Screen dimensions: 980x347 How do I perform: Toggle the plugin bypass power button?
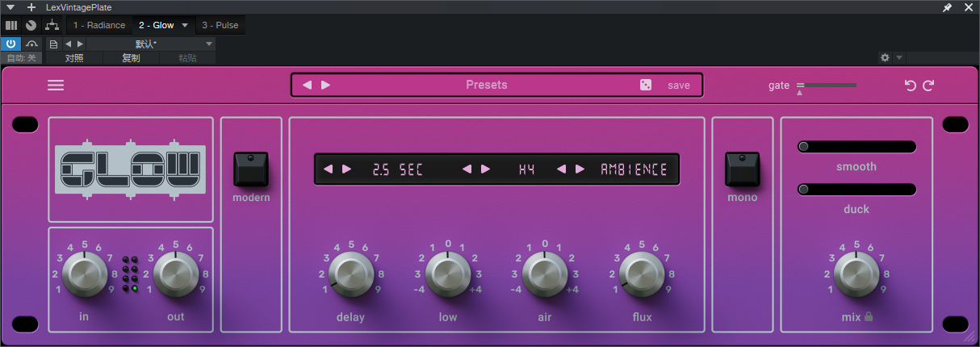click(11, 44)
